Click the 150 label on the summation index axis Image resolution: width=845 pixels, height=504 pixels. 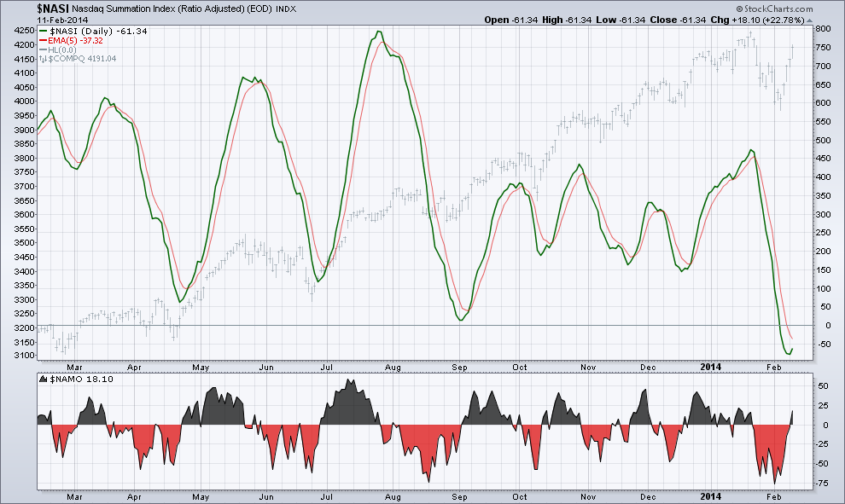point(822,270)
